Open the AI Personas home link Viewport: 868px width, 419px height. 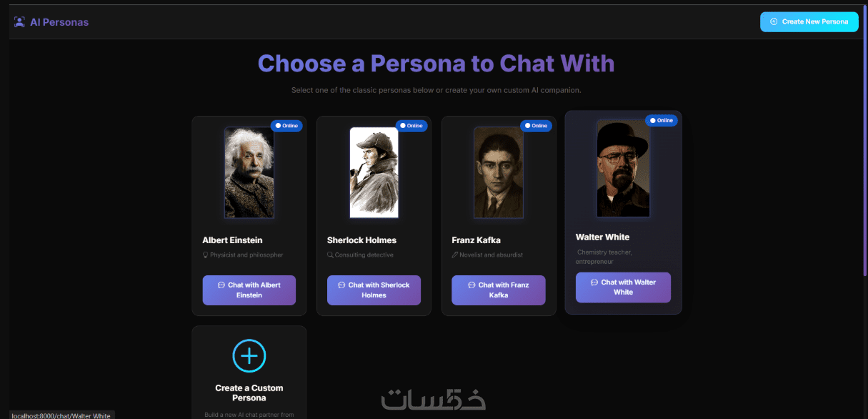click(x=59, y=22)
